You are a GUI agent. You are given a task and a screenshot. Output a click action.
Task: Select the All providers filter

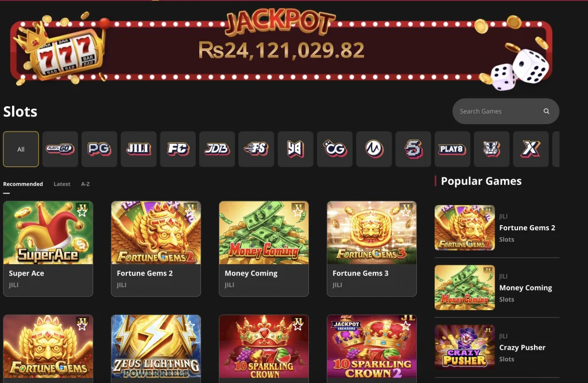click(21, 149)
